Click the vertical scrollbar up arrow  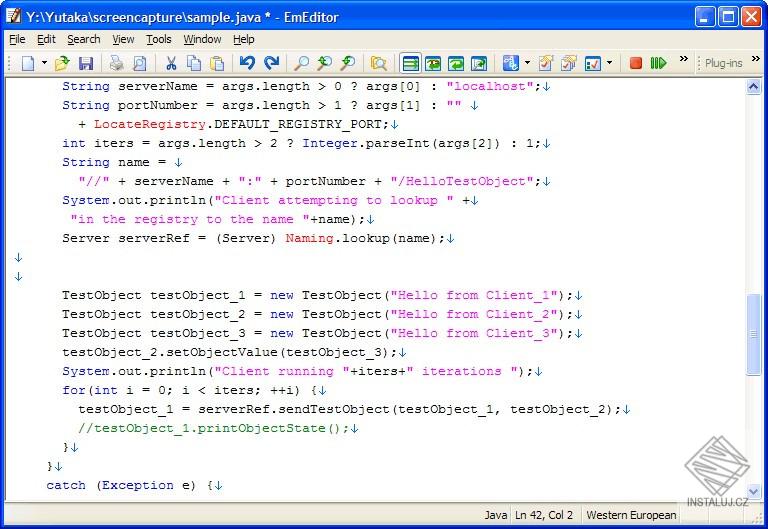coord(753,87)
